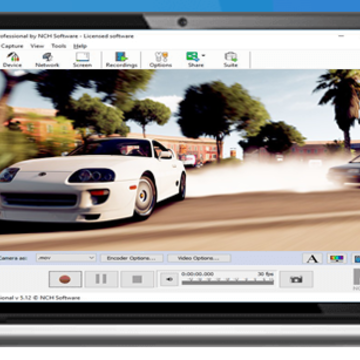Screen dimensions: 360x360
Task: Stop the recording
Action: 137,279
